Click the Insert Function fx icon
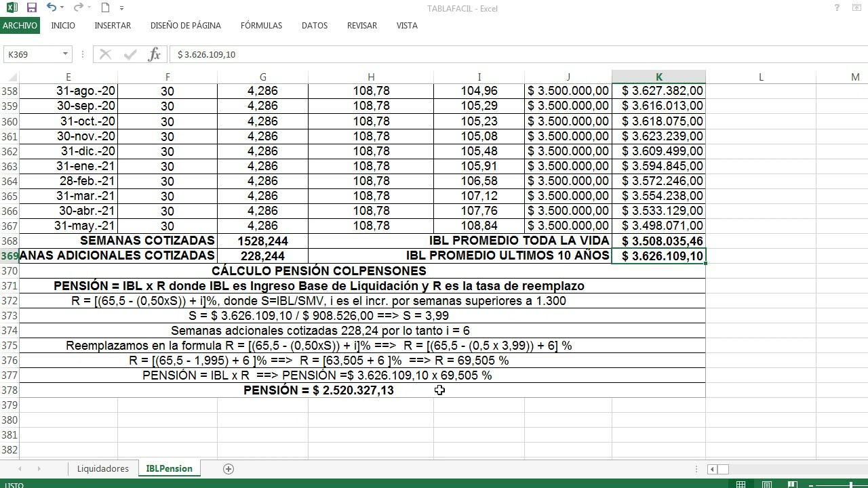 (x=154, y=54)
